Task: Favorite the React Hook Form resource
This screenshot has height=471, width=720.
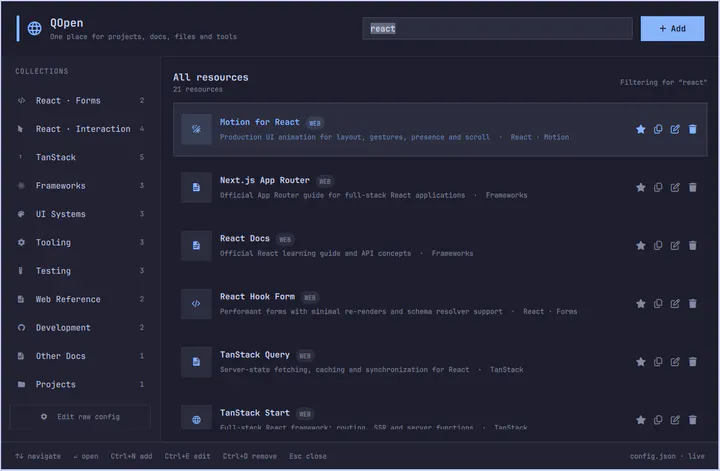Action: click(641, 303)
